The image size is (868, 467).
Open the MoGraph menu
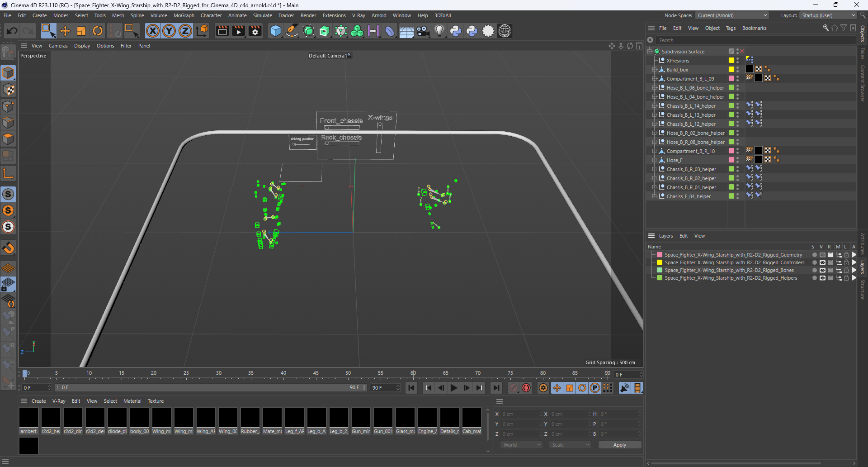(184, 15)
